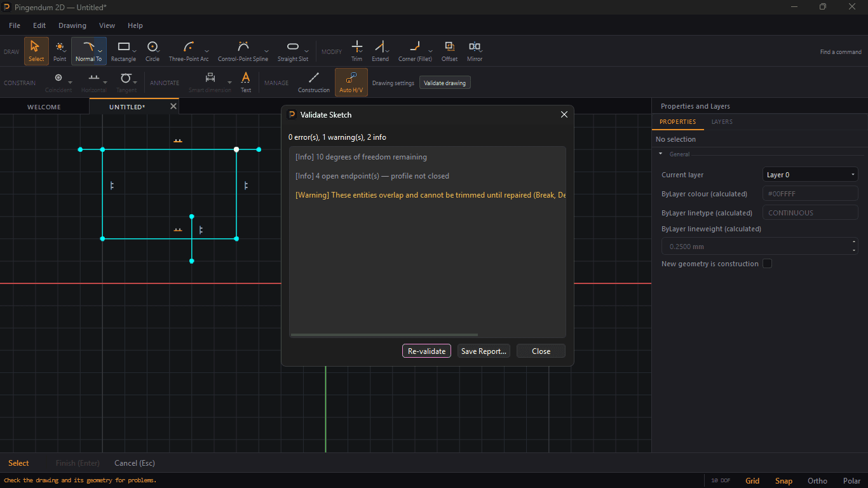Choose the Point drawing tool
This screenshot has height=488, width=868.
[60, 51]
